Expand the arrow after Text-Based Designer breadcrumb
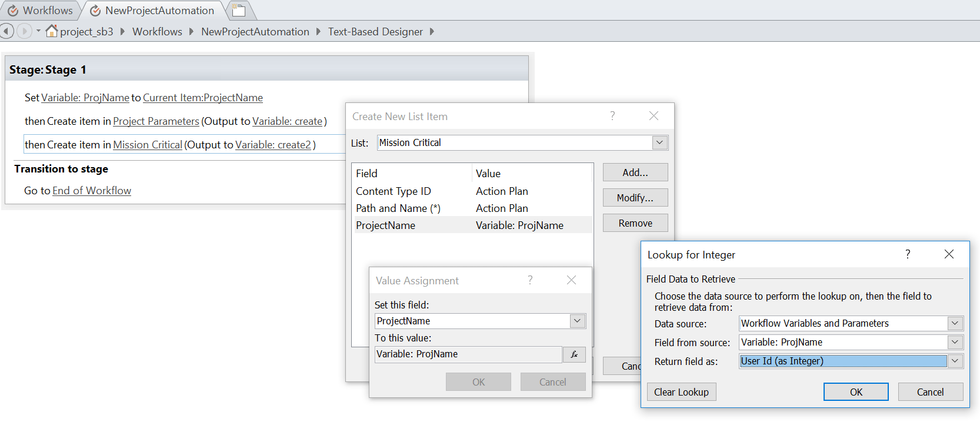 [432, 32]
